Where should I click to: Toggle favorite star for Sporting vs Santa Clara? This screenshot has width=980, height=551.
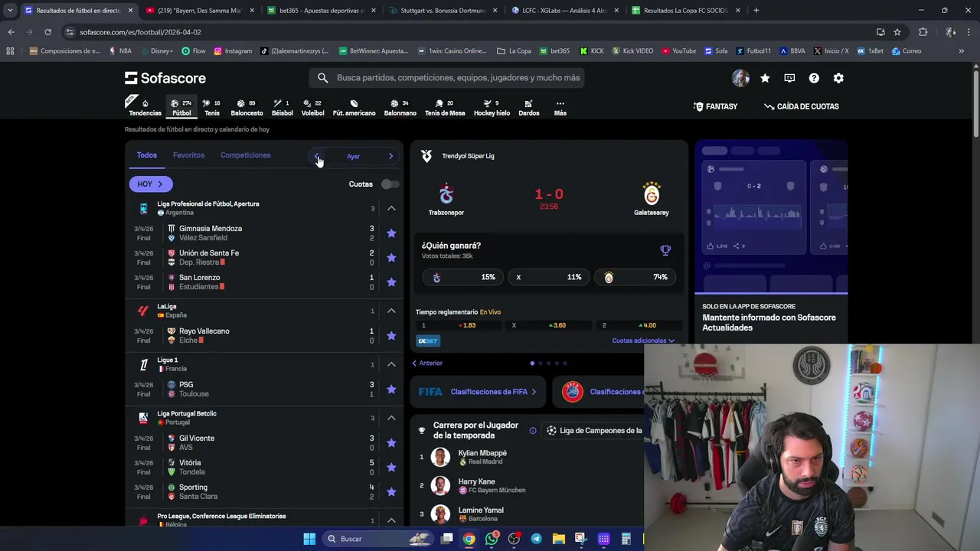(x=391, y=492)
